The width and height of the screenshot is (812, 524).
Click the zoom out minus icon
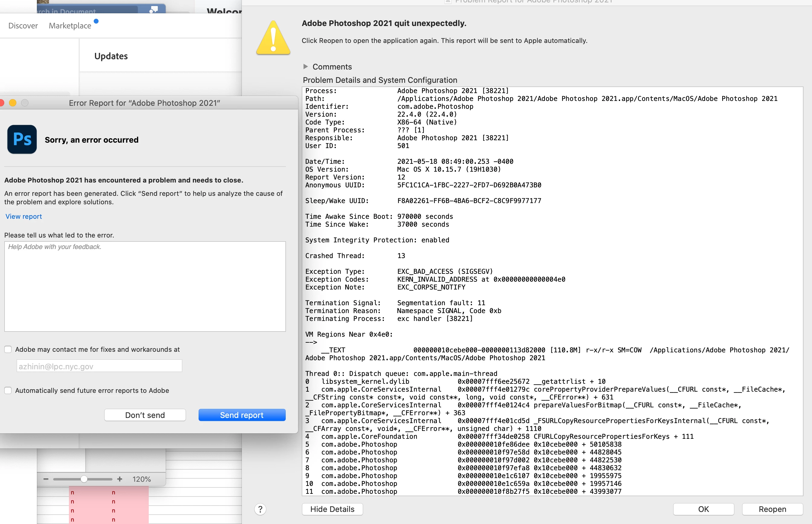(46, 479)
